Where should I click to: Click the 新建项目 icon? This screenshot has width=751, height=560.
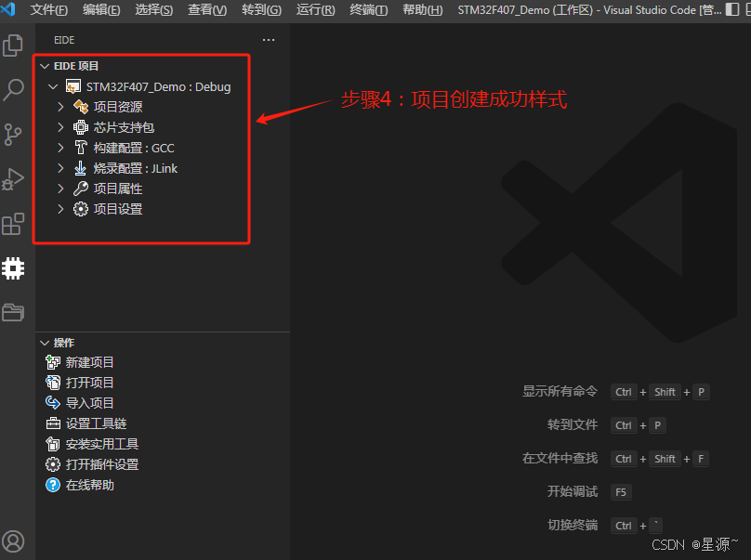53,362
